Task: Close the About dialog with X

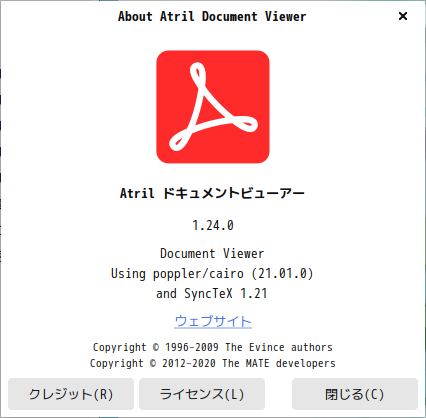Action: point(403,16)
